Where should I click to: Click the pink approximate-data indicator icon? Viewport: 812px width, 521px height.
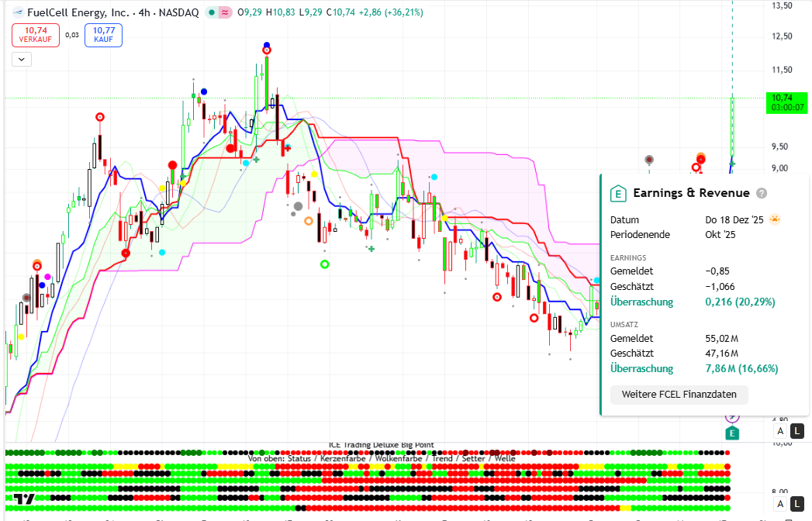tap(226, 12)
